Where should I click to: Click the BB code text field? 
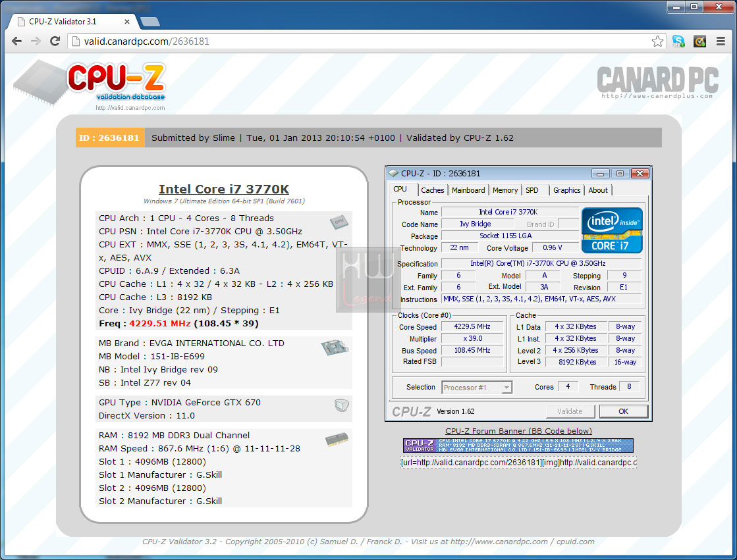pyautogui.click(x=518, y=463)
